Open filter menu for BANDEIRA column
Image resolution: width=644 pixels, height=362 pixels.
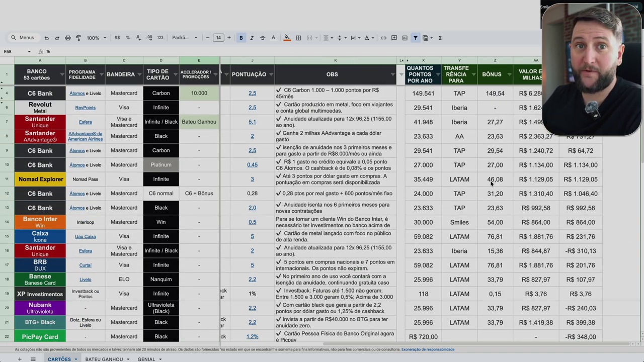point(139,75)
